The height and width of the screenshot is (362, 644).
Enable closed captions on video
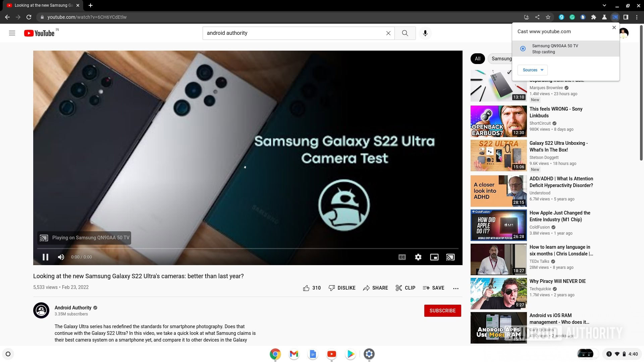pos(401,257)
